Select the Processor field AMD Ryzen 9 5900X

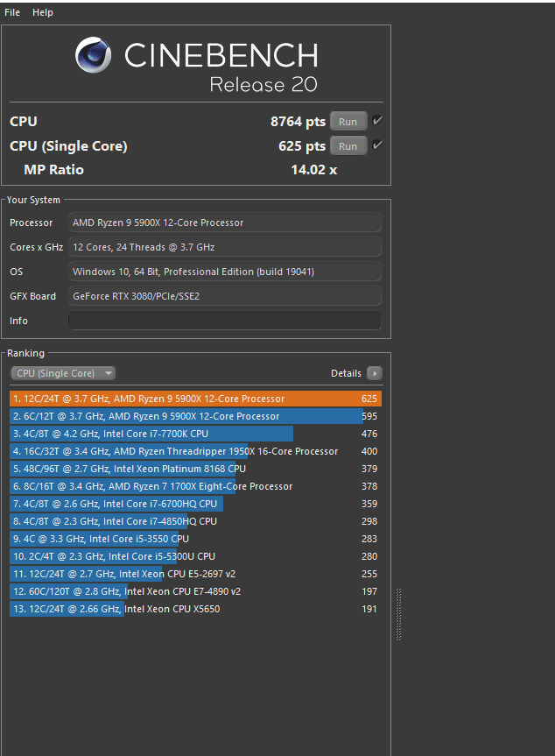(x=225, y=223)
